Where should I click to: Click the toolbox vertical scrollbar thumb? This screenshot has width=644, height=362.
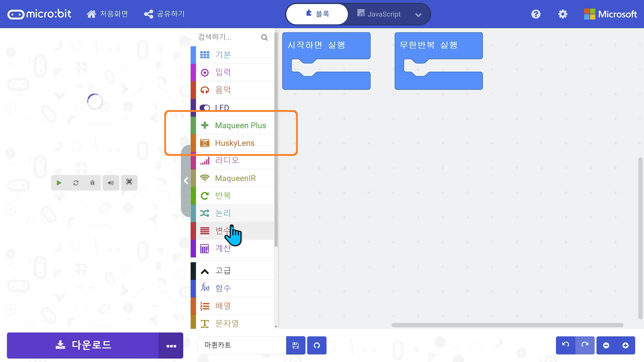(276, 140)
